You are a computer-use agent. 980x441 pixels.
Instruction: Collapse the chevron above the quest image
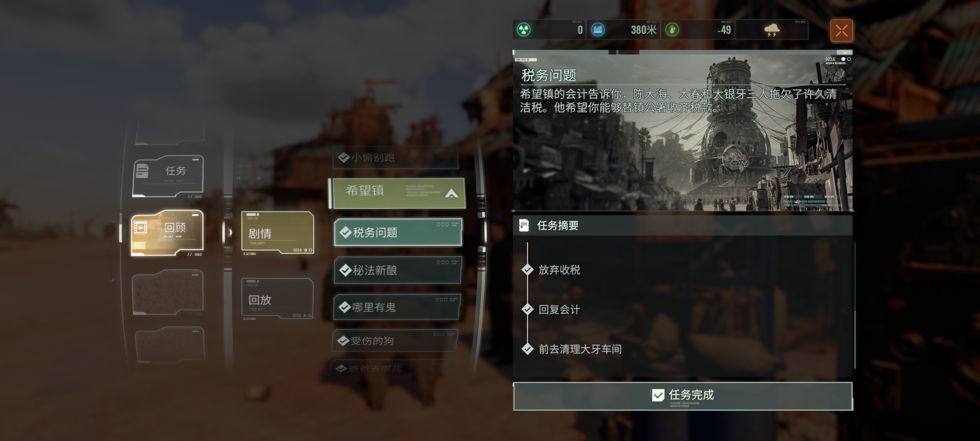click(x=845, y=52)
